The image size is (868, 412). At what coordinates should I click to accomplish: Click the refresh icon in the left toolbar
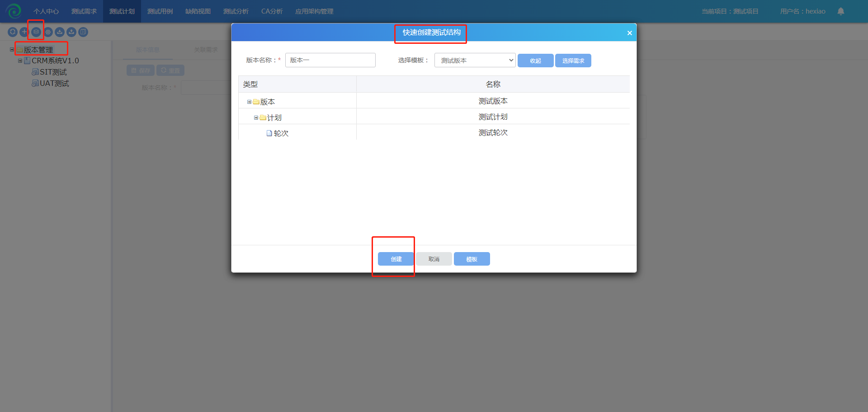(x=13, y=32)
